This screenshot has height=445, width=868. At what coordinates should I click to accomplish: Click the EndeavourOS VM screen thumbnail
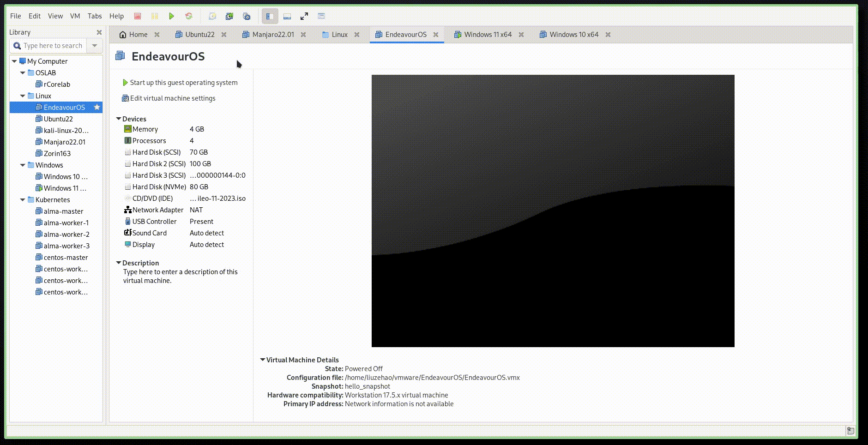tap(553, 211)
